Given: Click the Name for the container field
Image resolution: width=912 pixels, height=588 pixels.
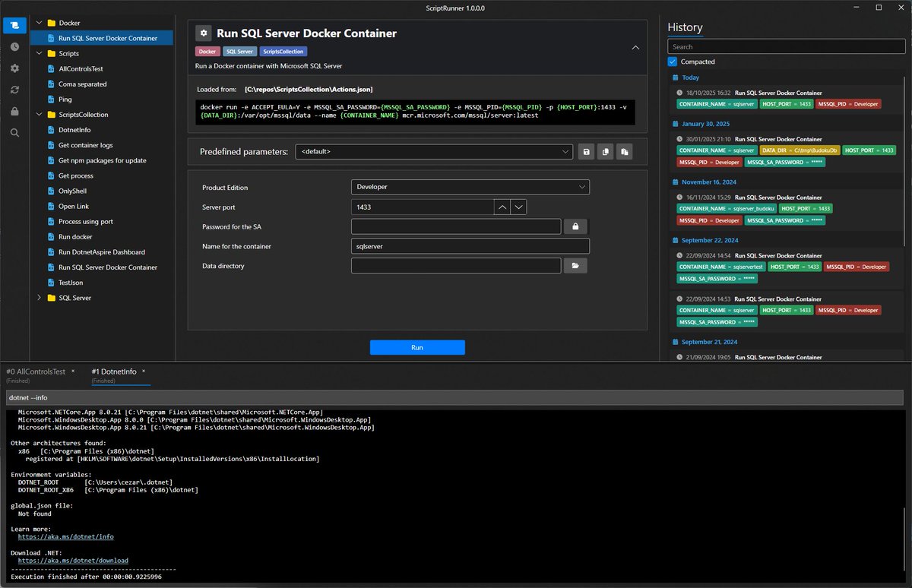Looking at the screenshot, I should click(x=470, y=246).
